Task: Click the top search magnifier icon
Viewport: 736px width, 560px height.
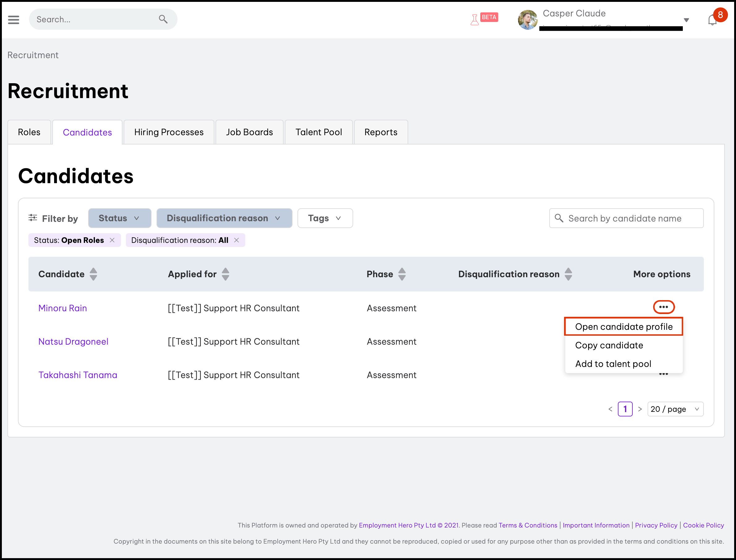Action: (163, 19)
